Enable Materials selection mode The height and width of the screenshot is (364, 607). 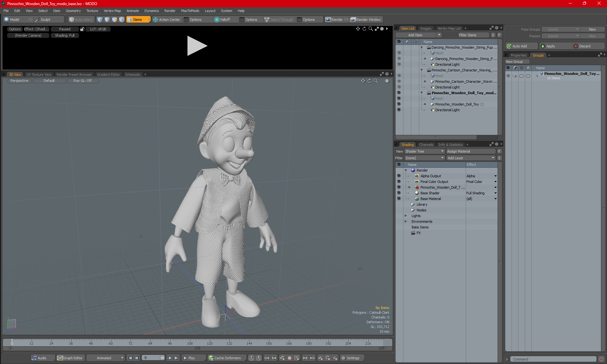122,20
